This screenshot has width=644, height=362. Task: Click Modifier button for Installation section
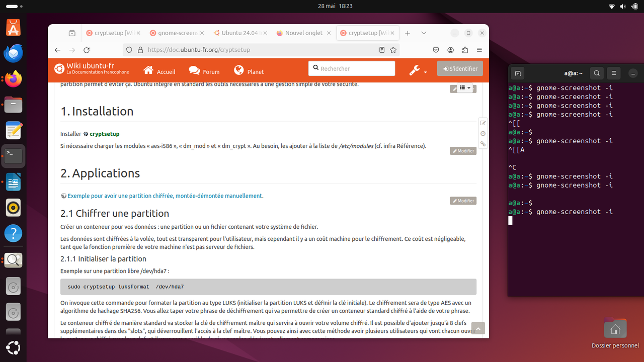point(463,151)
